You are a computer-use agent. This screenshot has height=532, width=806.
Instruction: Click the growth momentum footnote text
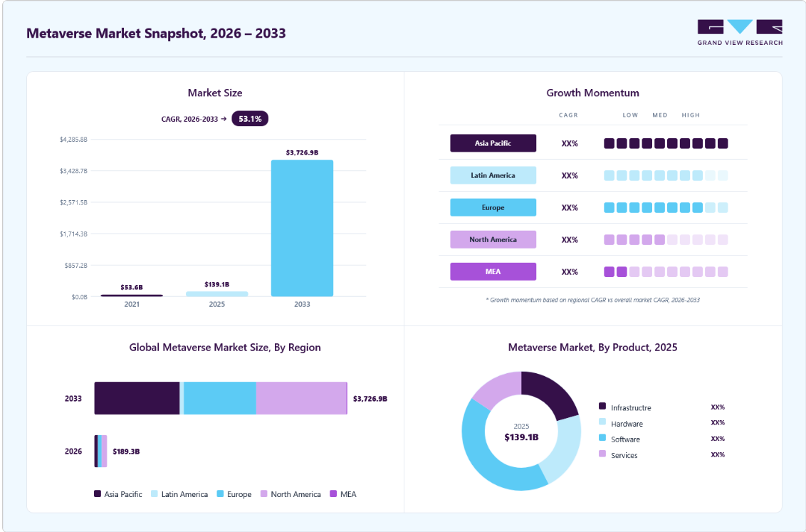[x=592, y=300]
